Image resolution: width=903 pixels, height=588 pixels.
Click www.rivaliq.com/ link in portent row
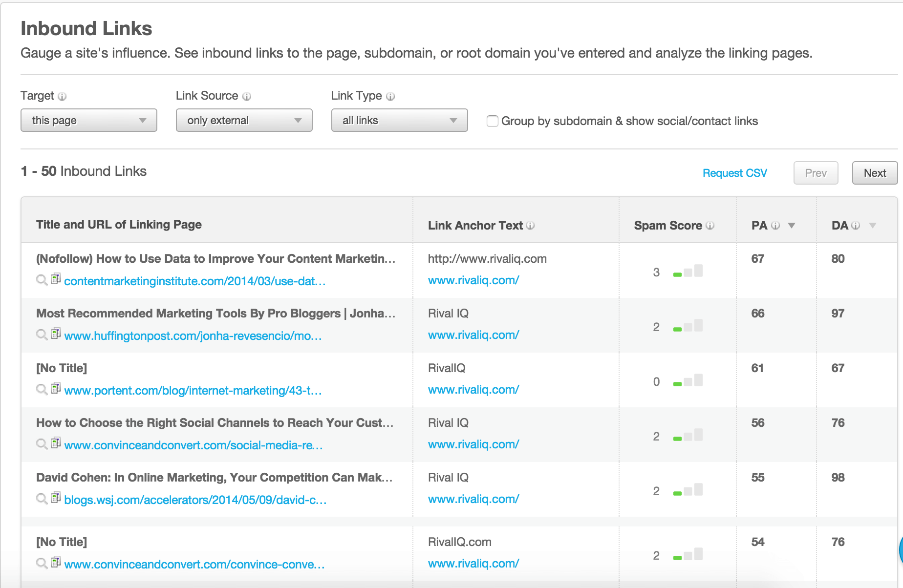[473, 390]
